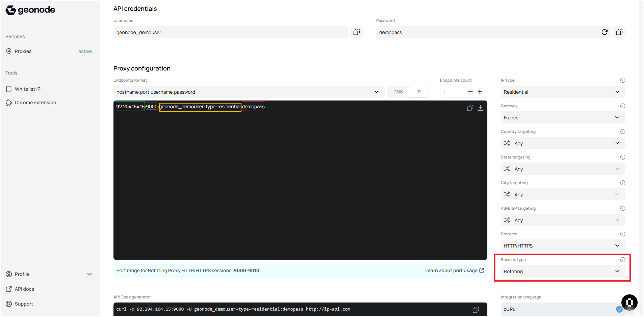Screen dimensions: 644x317
Task: Switch endpoints to IP format
Action: click(418, 92)
